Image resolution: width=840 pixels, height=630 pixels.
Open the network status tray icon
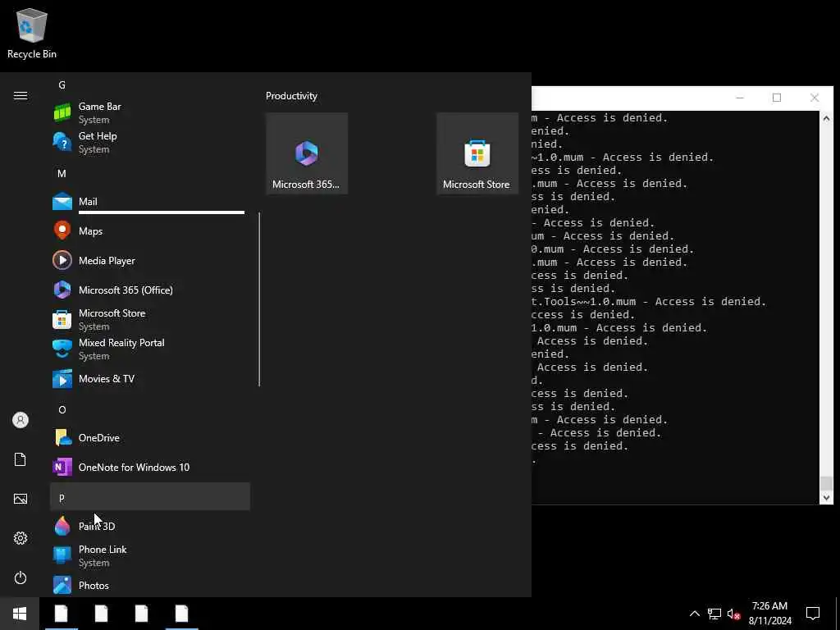pyautogui.click(x=714, y=614)
